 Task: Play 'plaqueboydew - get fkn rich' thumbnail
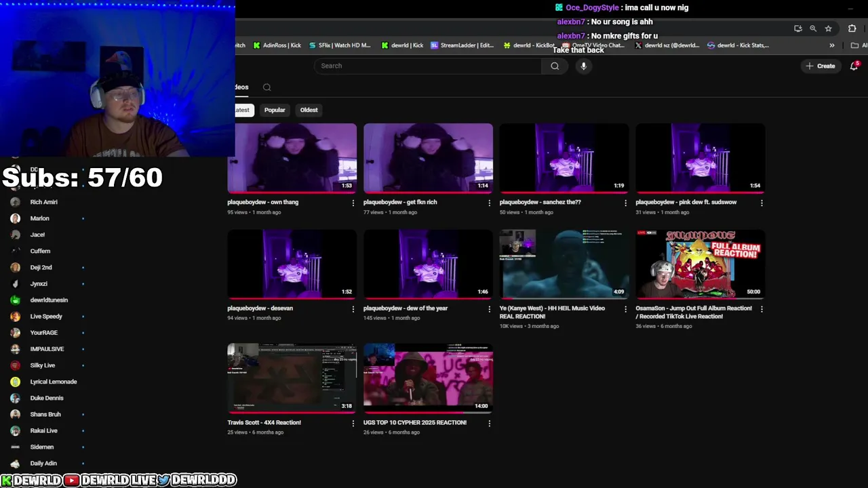click(428, 159)
